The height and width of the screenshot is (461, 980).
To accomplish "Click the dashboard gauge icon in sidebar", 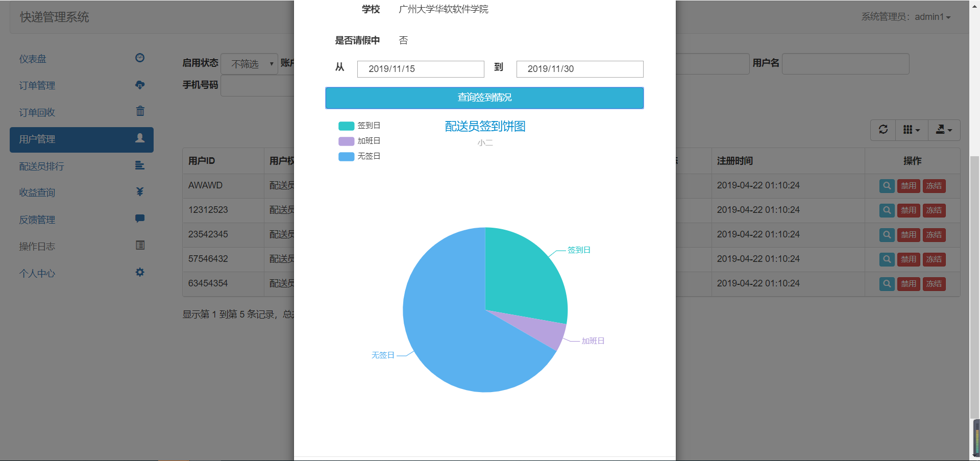I will pyautogui.click(x=140, y=58).
